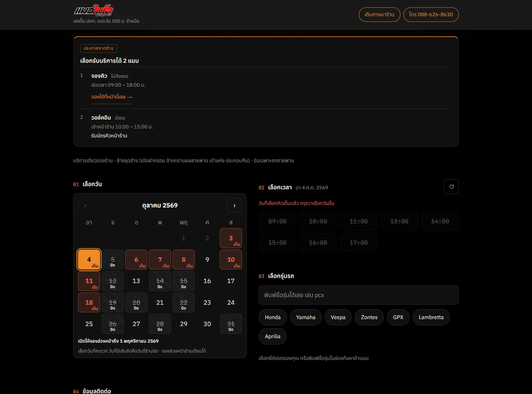Click the full date 18 in the calendar
Image resolution: width=532 pixels, height=394 pixels.
pyautogui.click(x=89, y=303)
